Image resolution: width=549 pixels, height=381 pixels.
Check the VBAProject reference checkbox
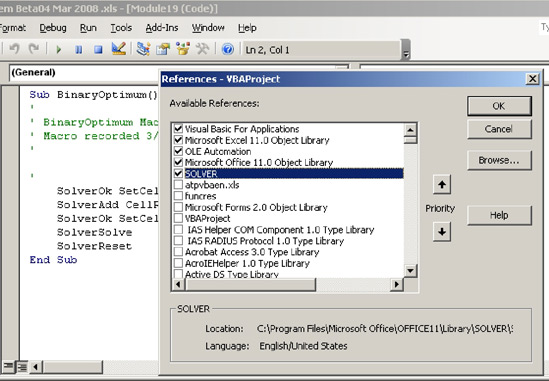(x=178, y=218)
